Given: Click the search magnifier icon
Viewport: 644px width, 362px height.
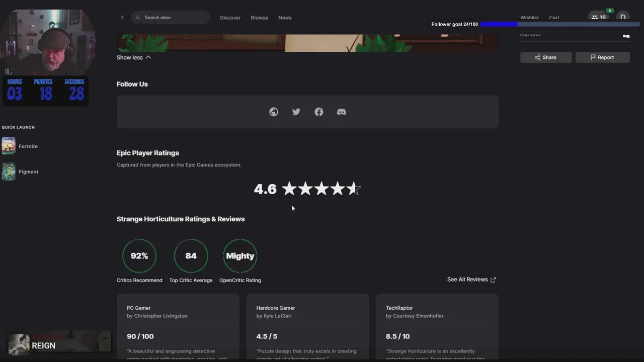Looking at the screenshot, I should 138,18.
